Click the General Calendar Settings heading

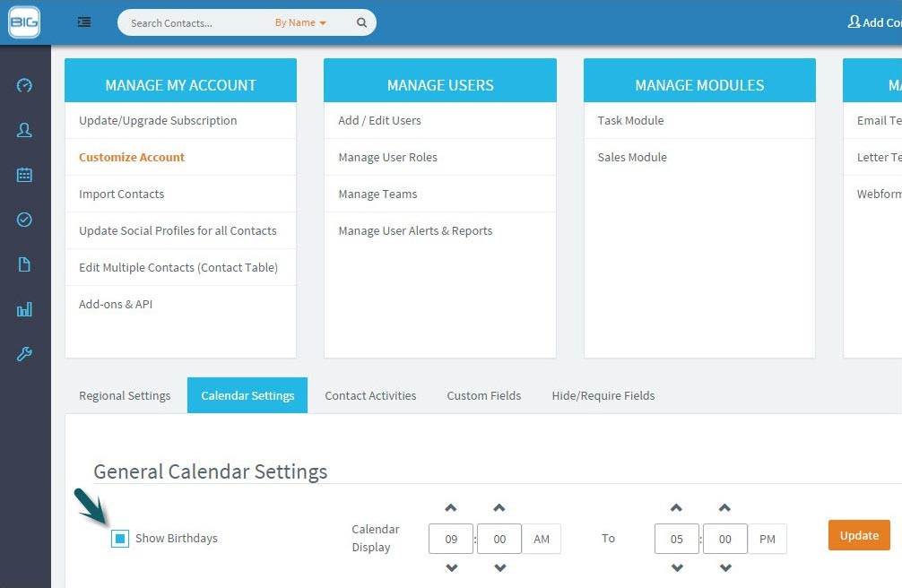(211, 471)
